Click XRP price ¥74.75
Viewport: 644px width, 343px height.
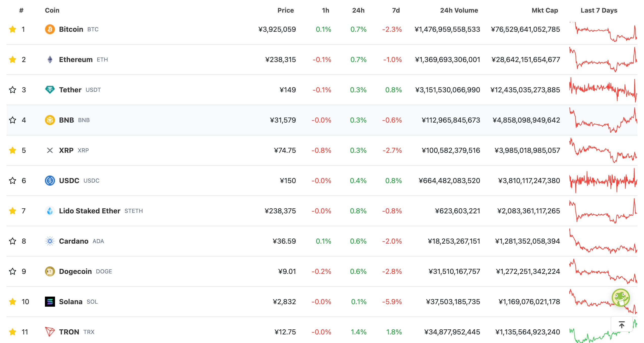click(285, 150)
